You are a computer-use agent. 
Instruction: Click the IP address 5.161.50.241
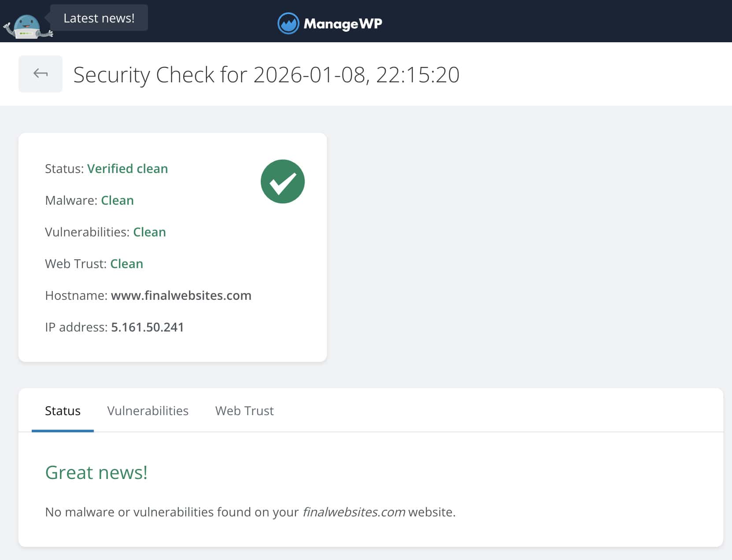(147, 327)
